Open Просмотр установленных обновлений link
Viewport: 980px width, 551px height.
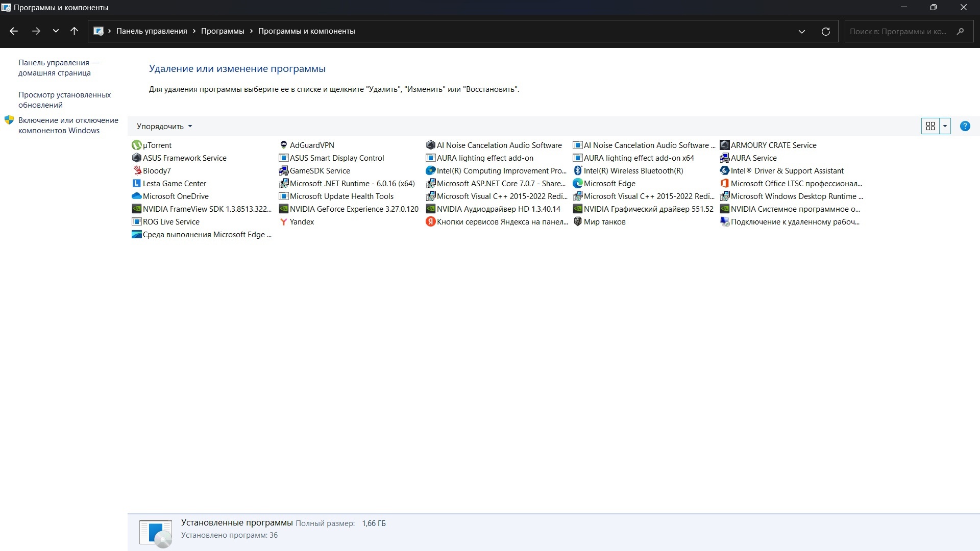[x=64, y=100]
